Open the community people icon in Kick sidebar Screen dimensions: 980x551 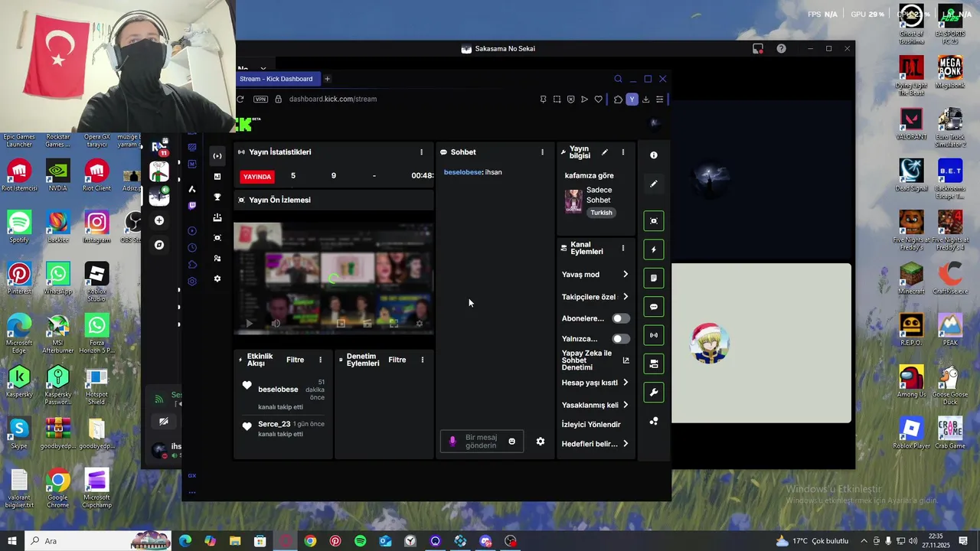click(217, 258)
